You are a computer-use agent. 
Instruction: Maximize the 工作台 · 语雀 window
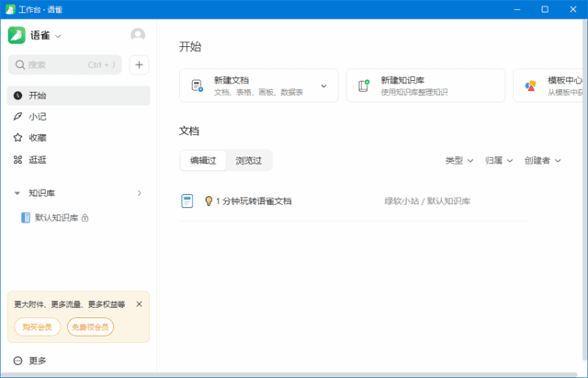pos(545,9)
